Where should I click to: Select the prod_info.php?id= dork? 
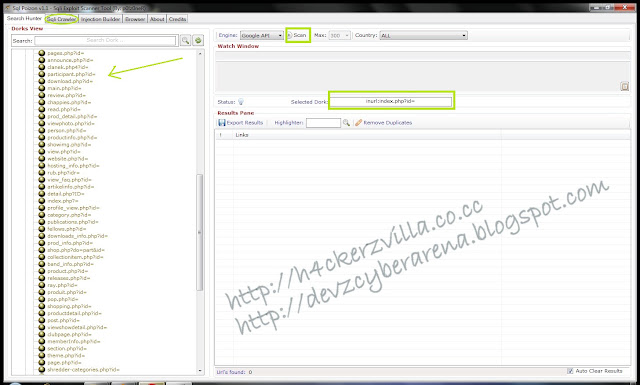coord(70,243)
